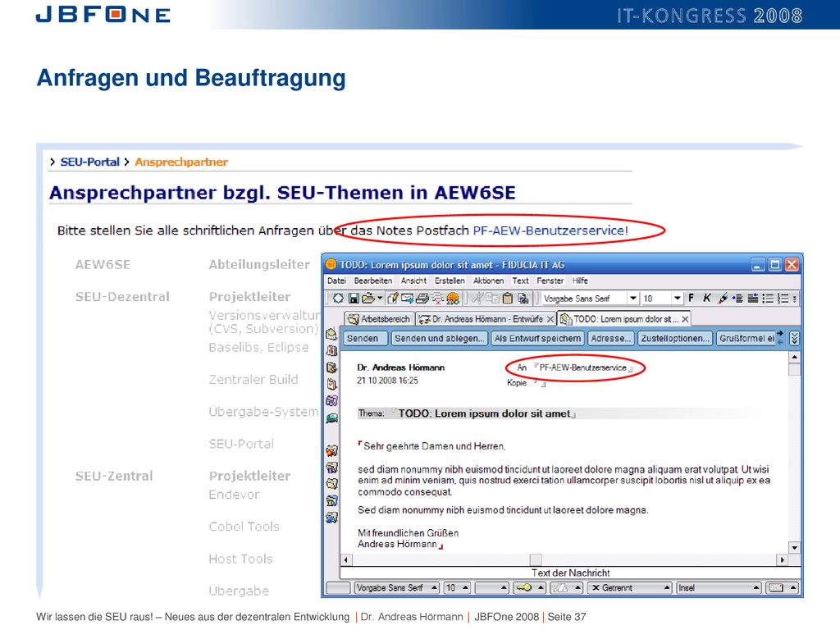Open the Hilfe menu
Image resolution: width=840 pixels, height=630 pixels.
pos(580,281)
